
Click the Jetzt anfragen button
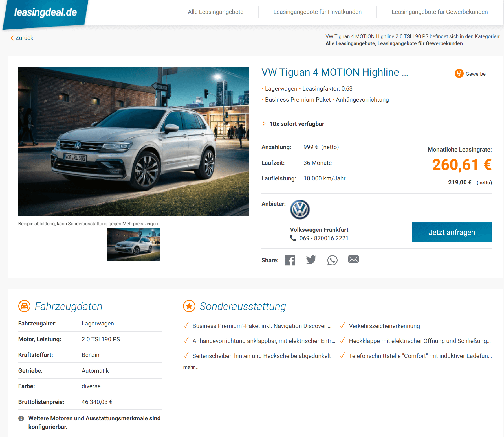452,232
